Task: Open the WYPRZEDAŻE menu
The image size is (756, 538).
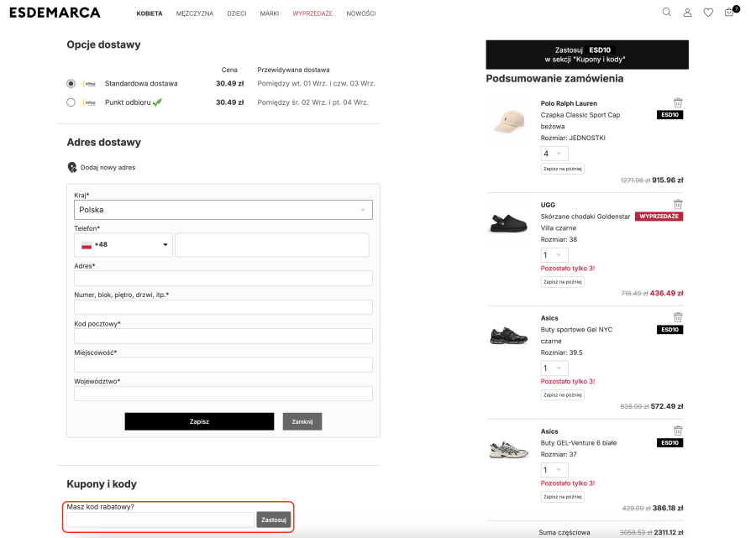Action: (312, 13)
